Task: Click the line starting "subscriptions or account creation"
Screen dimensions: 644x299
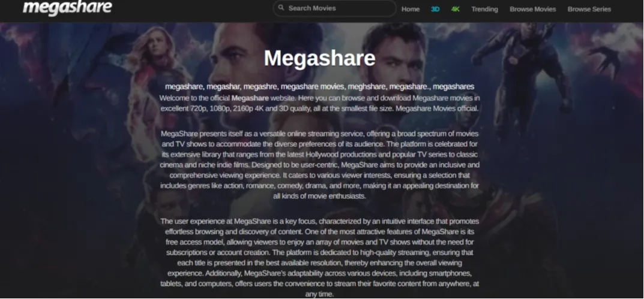Action: [319, 252]
